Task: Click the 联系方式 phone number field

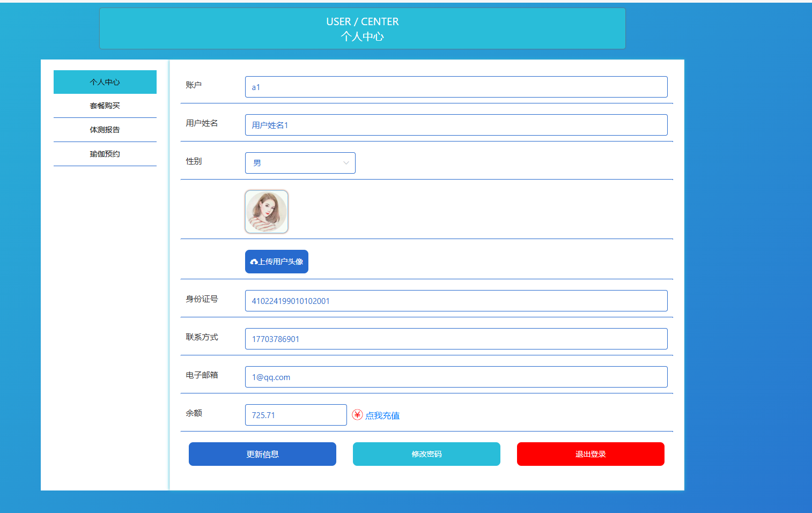Action: click(456, 339)
